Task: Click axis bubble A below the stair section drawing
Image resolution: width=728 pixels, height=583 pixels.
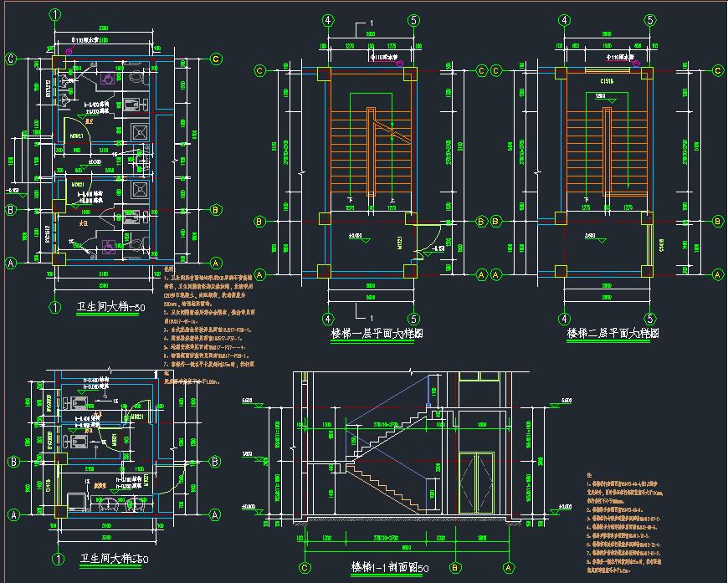Action: pyautogui.click(x=509, y=567)
